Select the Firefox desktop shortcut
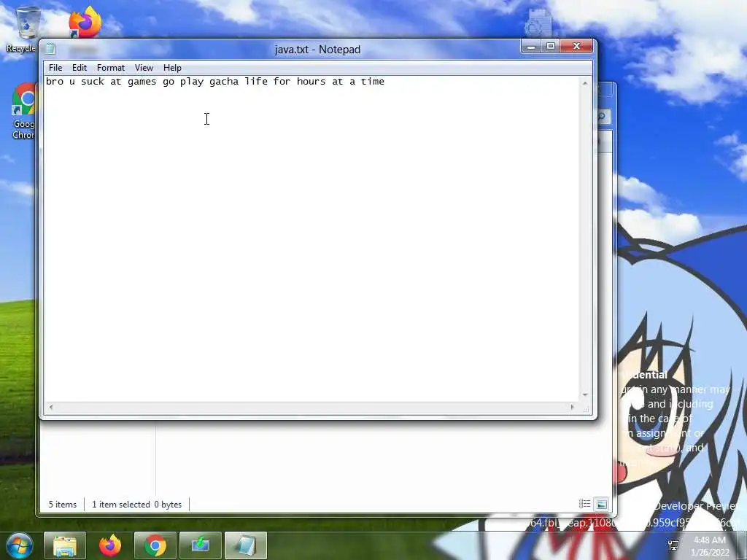 [x=85, y=23]
